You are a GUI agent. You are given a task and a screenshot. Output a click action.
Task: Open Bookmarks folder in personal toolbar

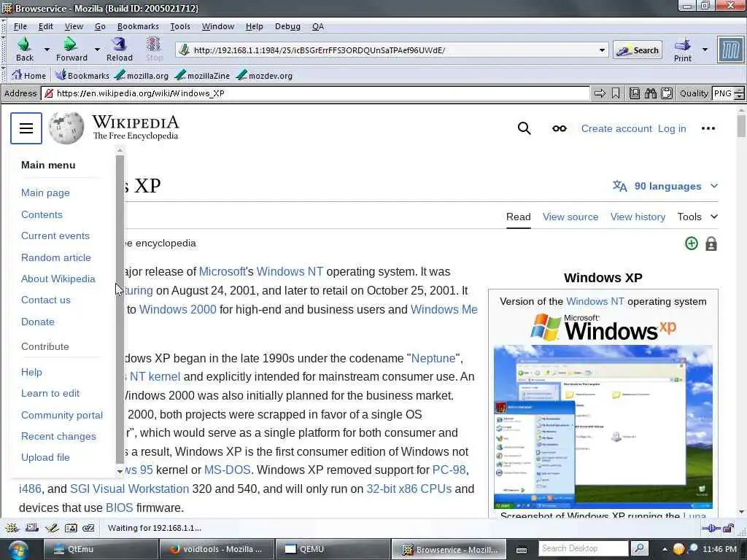click(x=82, y=75)
